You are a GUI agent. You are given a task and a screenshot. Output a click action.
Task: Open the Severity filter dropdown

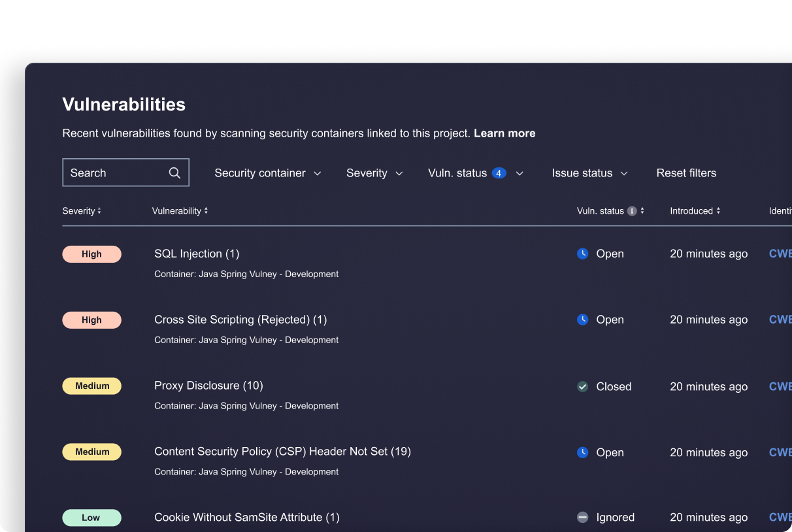click(x=374, y=173)
